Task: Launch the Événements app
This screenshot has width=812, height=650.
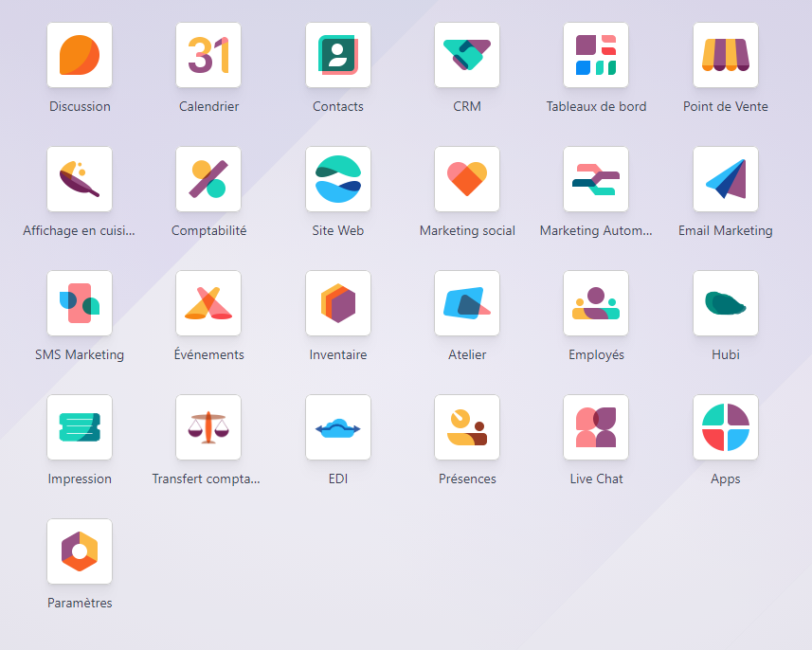Action: [208, 303]
